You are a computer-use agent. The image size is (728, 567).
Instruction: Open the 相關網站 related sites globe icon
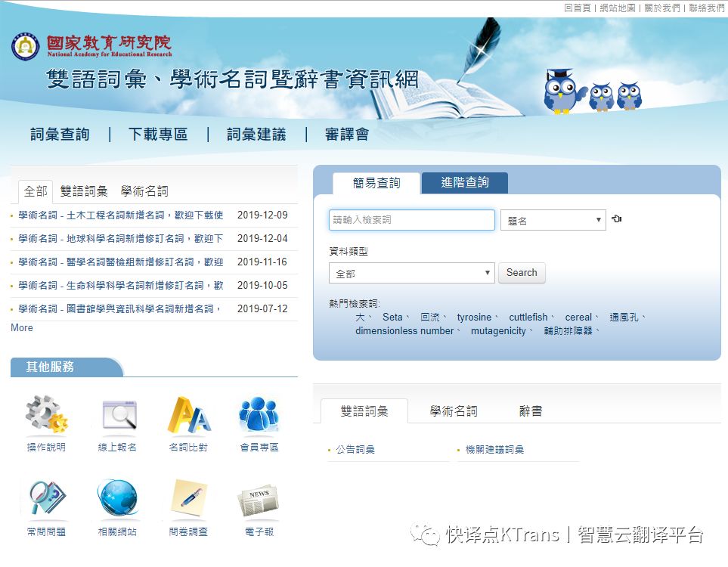tap(118, 500)
